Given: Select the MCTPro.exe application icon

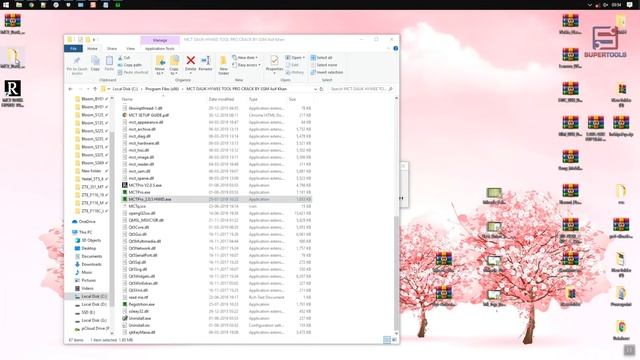Looking at the screenshot, I should click(x=124, y=192).
